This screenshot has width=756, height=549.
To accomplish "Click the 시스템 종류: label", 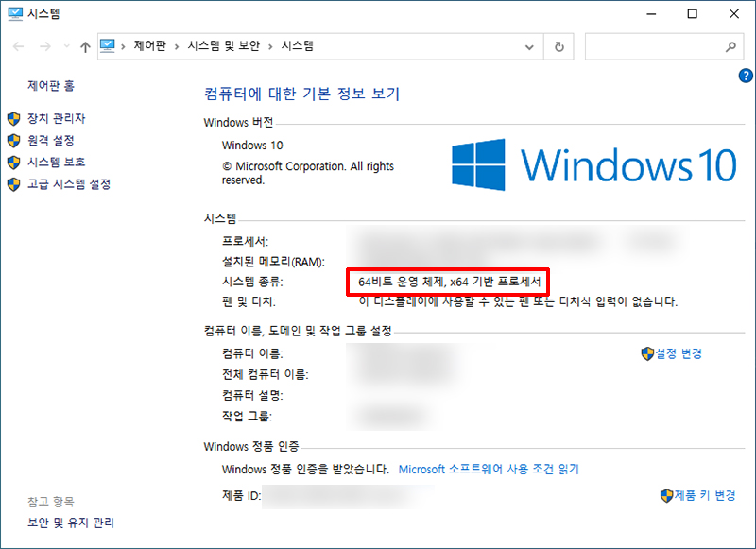I will click(x=252, y=282).
